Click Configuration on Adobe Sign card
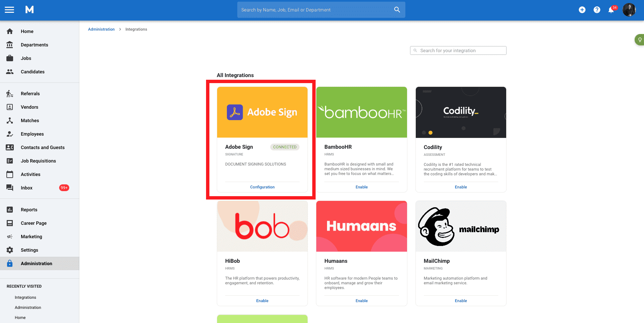This screenshot has height=323, width=644. click(262, 187)
